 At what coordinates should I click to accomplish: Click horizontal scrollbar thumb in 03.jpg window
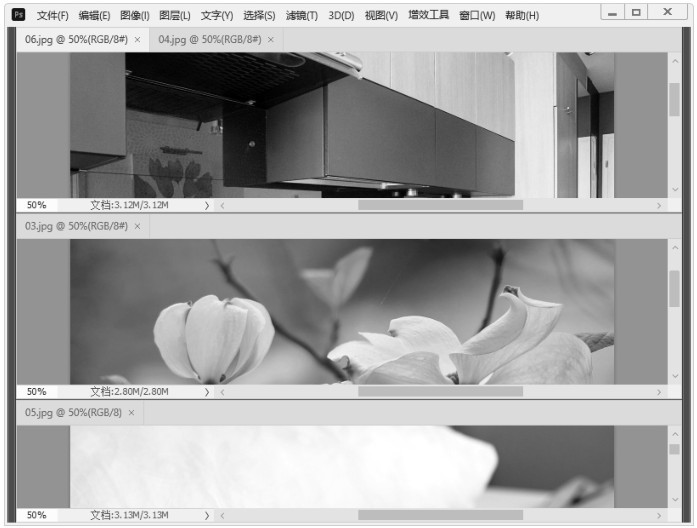pyautogui.click(x=441, y=392)
